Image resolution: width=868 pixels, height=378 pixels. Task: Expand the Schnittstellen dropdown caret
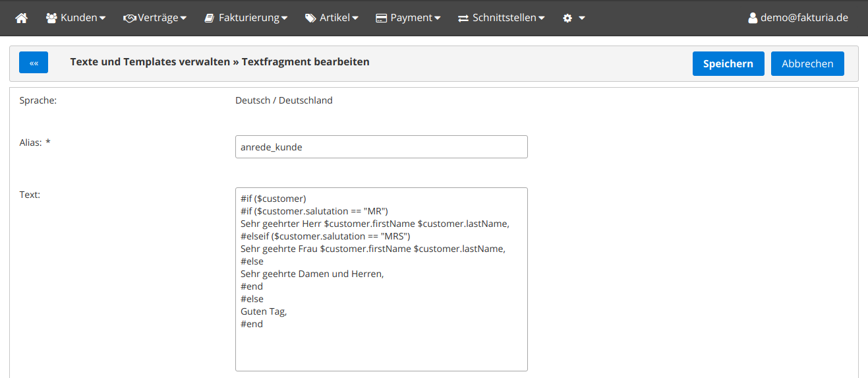[542, 18]
